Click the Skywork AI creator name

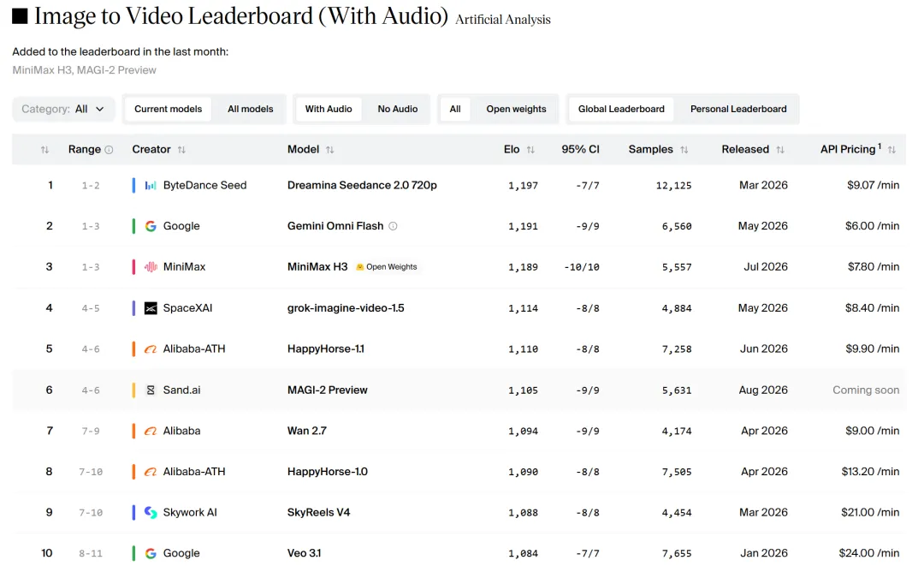pos(190,512)
